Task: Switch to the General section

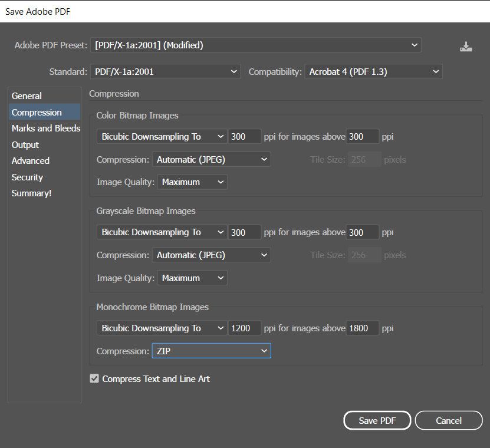Action: [45, 95]
